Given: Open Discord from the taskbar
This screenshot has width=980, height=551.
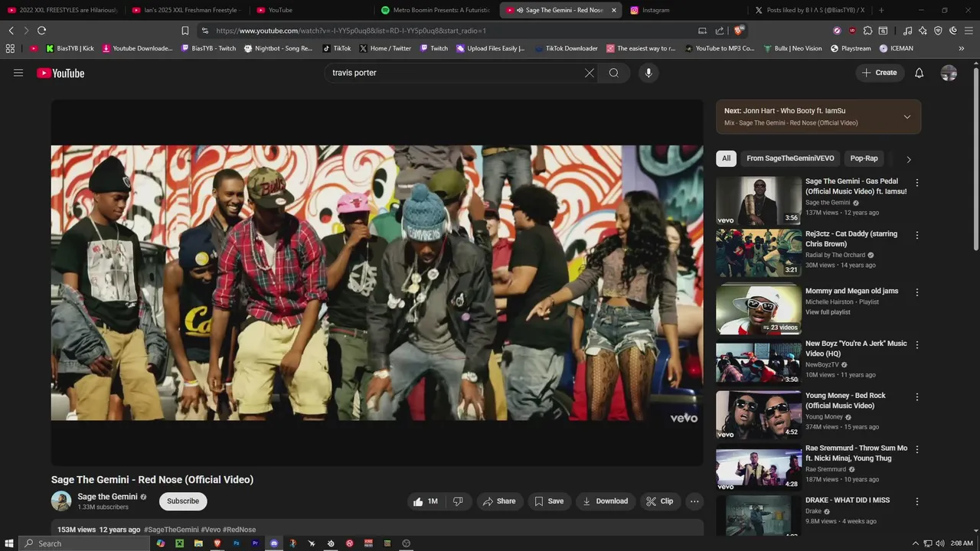Looking at the screenshot, I should point(274,543).
